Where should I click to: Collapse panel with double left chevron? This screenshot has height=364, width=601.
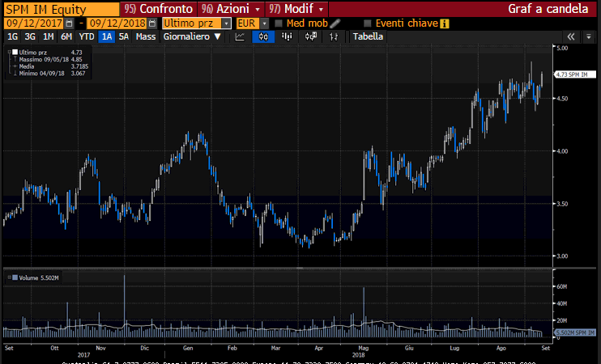571,36
